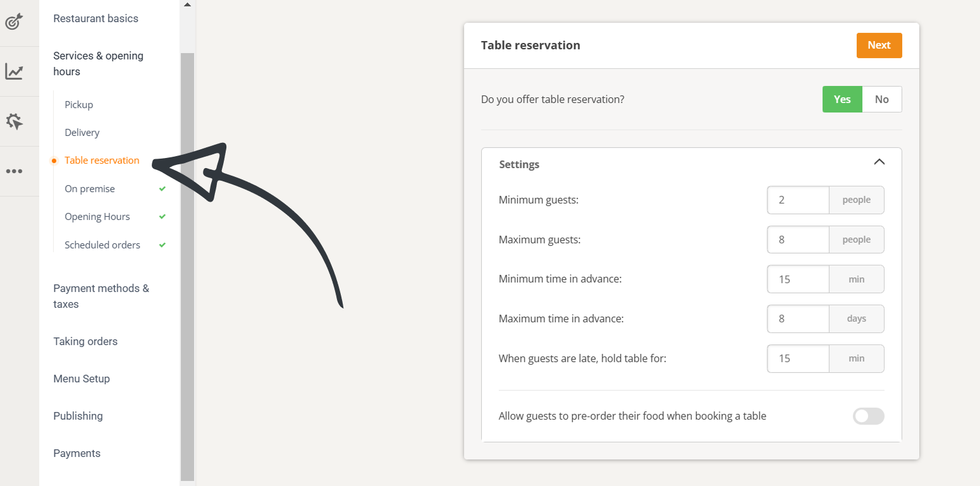Select Yes for table reservation
Image resolution: width=980 pixels, height=486 pixels.
[x=842, y=99]
